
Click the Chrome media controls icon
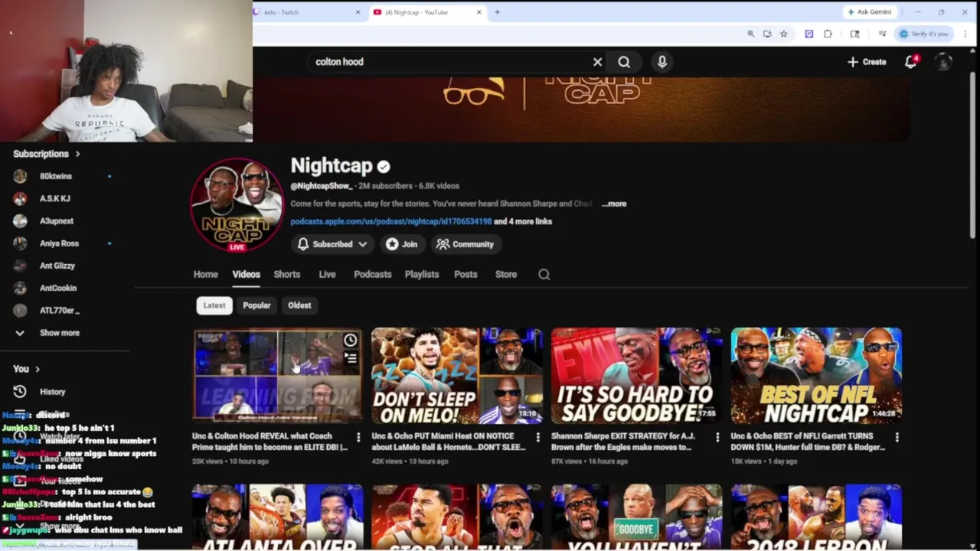(882, 34)
